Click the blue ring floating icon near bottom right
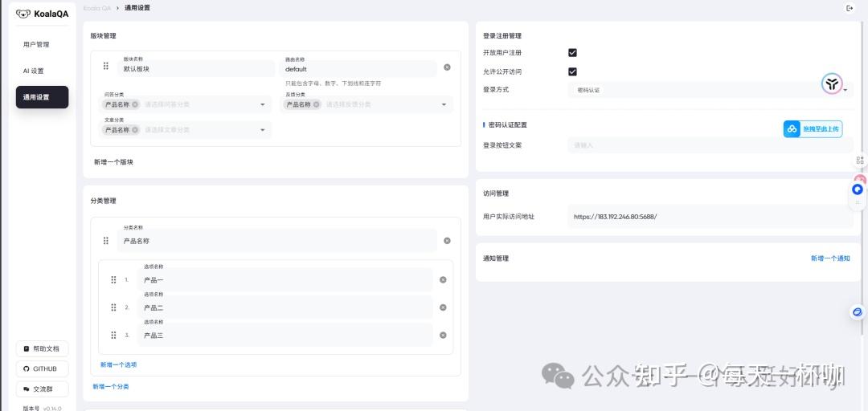This screenshot has height=411, width=868. point(858,312)
